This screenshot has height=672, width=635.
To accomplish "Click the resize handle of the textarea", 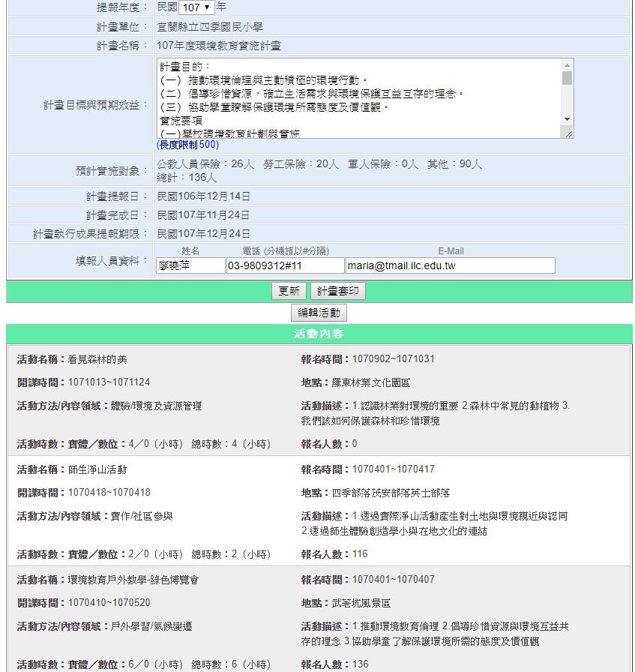I will click(568, 133).
